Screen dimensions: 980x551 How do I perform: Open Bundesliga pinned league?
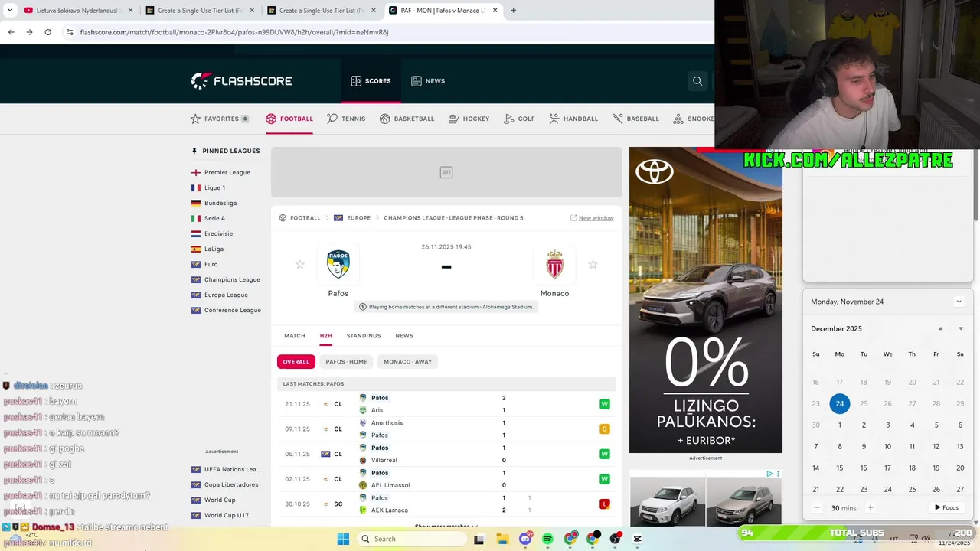(214, 203)
